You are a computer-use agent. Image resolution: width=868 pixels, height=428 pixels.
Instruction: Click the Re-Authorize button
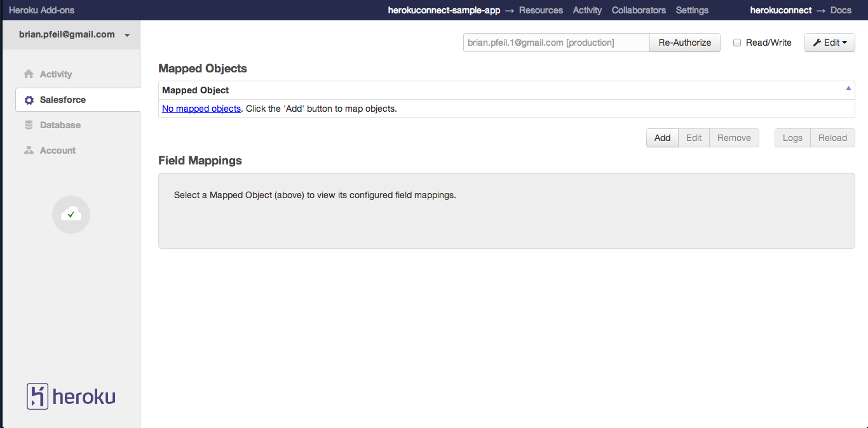pos(685,43)
